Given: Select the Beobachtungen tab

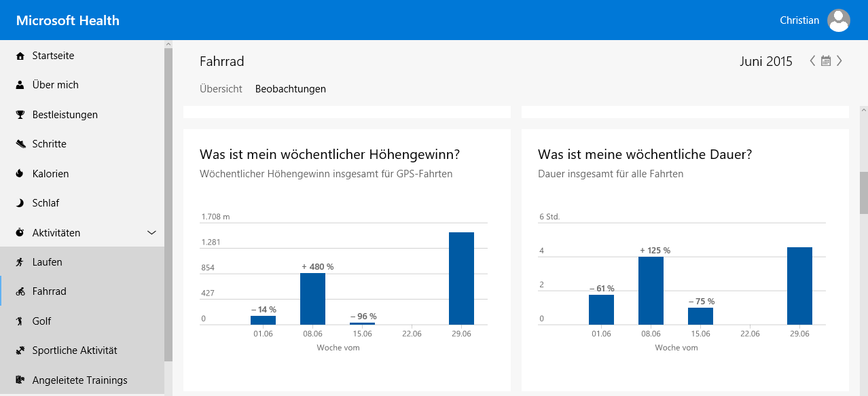Looking at the screenshot, I should coord(290,89).
